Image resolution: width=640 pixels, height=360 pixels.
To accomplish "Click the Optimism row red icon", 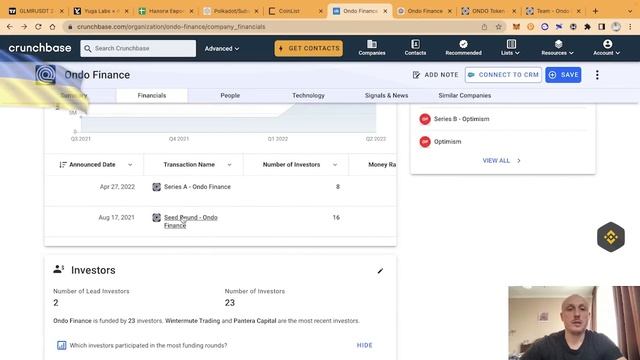I will click(x=425, y=142).
